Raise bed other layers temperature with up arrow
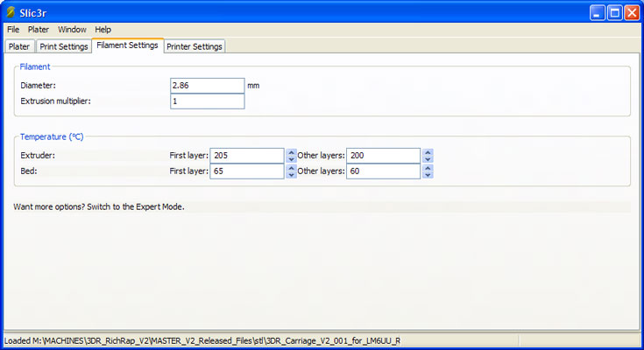The width and height of the screenshot is (644, 350). click(x=428, y=168)
